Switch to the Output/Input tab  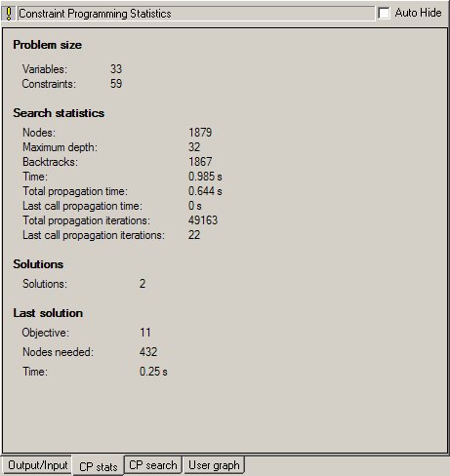tap(37, 465)
